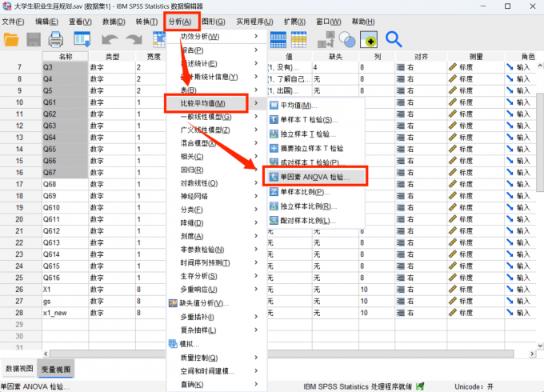Click the blue grid table toolbar icon

[278, 39]
